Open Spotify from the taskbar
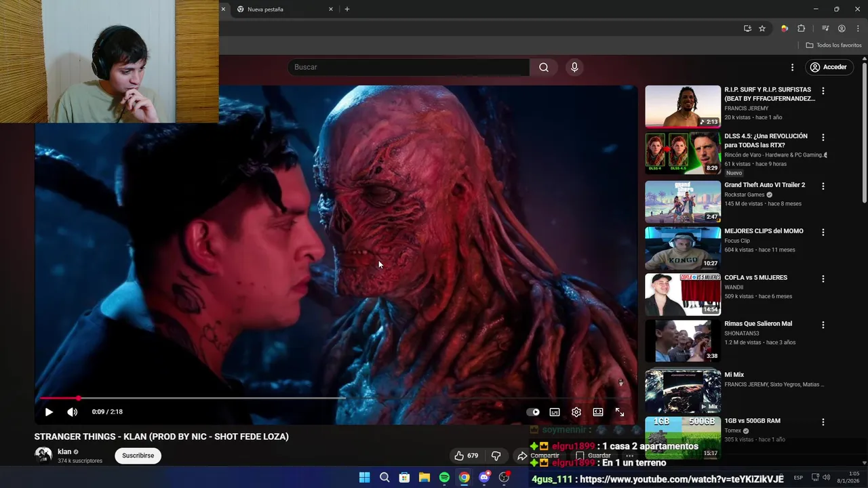 (x=444, y=477)
